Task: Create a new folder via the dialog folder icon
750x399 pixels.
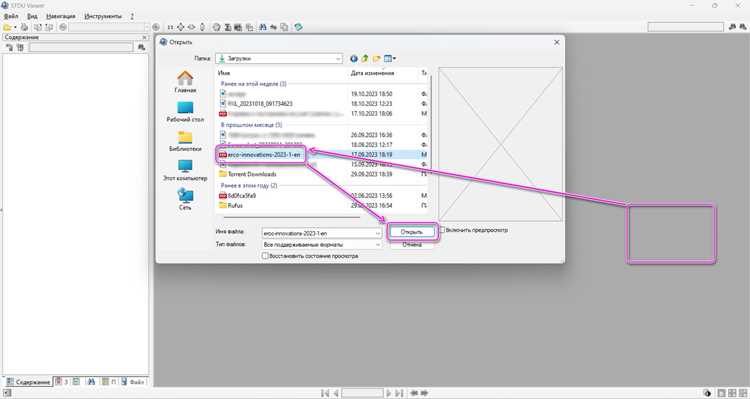Action: 376,58
